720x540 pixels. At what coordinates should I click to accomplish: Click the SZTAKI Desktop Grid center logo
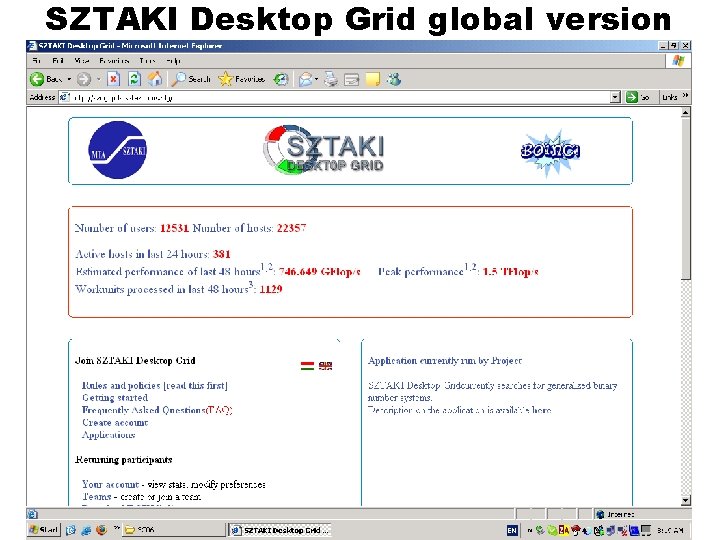click(324, 150)
